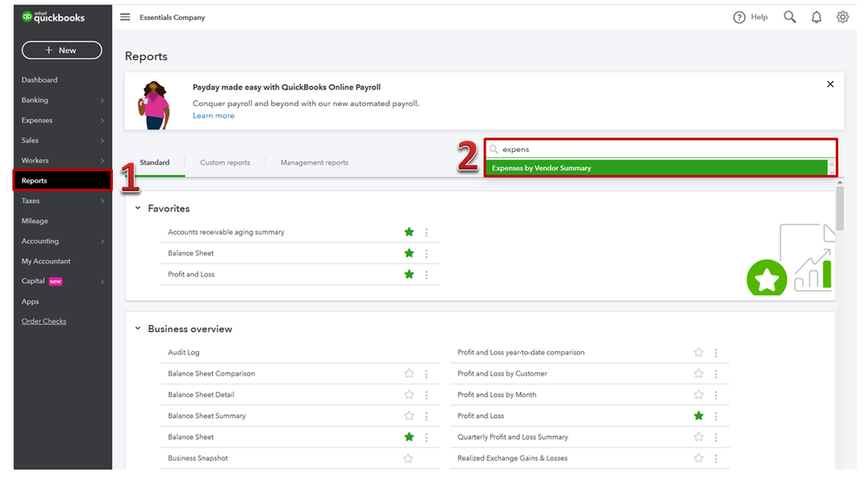Screen dimensions: 868x492
Task: Click the QuickBooks logo
Action: [x=53, y=17]
